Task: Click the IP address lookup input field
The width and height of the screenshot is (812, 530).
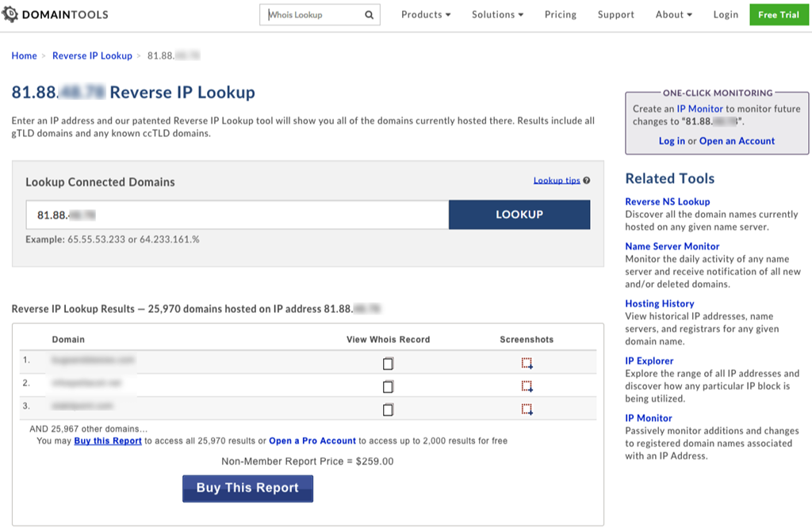Action: pos(237,215)
